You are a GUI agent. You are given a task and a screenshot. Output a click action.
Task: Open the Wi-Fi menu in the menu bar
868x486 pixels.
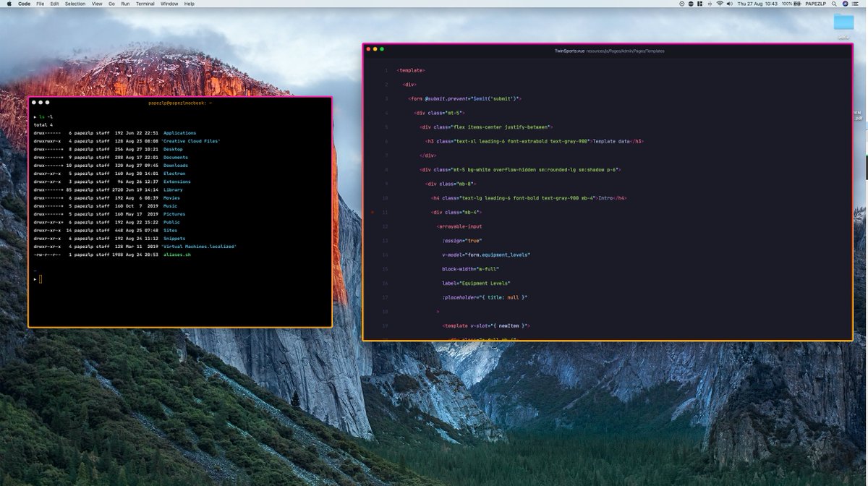tap(720, 4)
